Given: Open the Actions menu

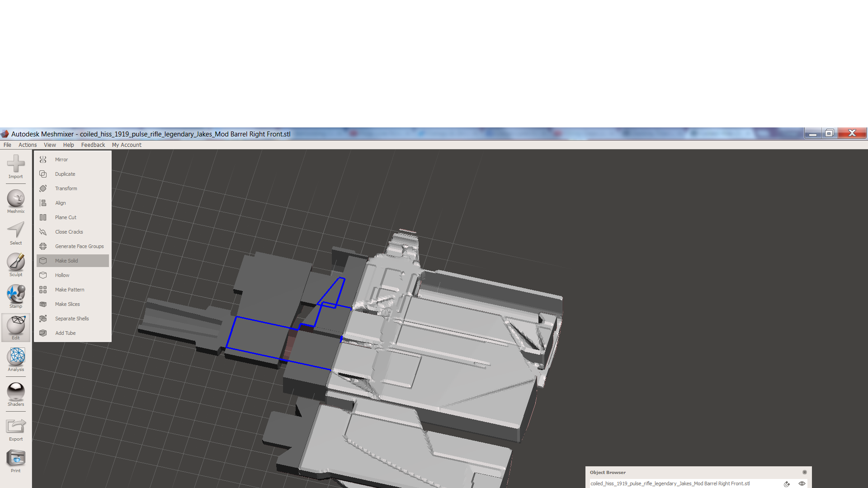Looking at the screenshot, I should (28, 145).
